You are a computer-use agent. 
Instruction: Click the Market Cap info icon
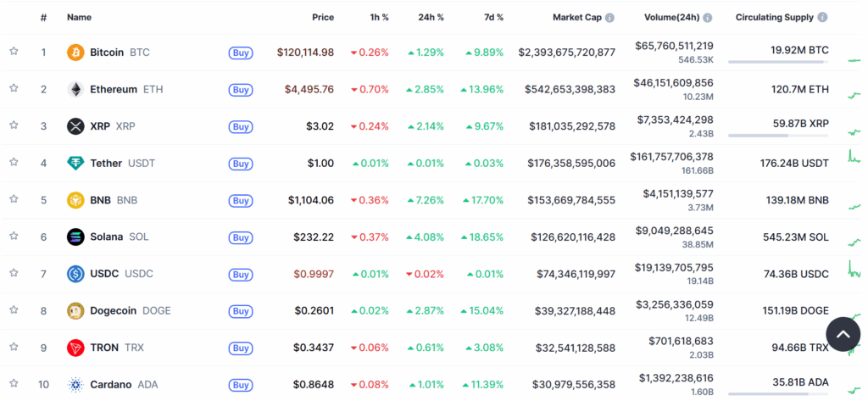tap(609, 17)
